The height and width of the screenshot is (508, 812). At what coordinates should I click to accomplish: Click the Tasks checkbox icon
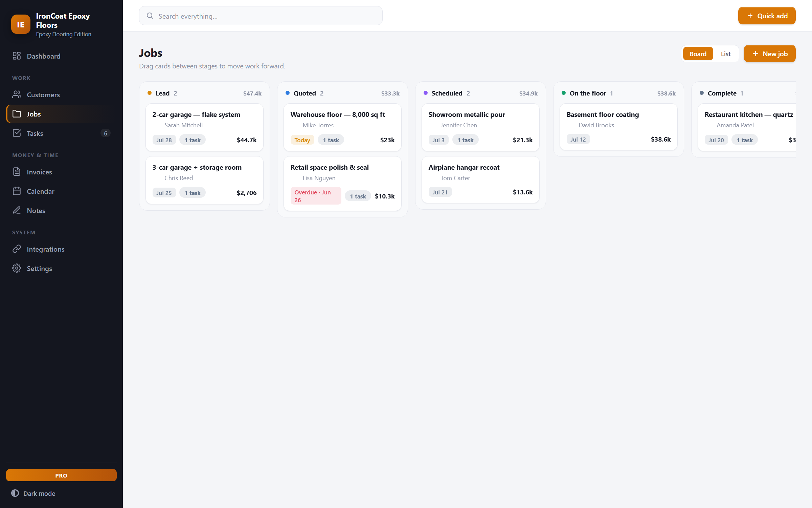[x=17, y=133]
